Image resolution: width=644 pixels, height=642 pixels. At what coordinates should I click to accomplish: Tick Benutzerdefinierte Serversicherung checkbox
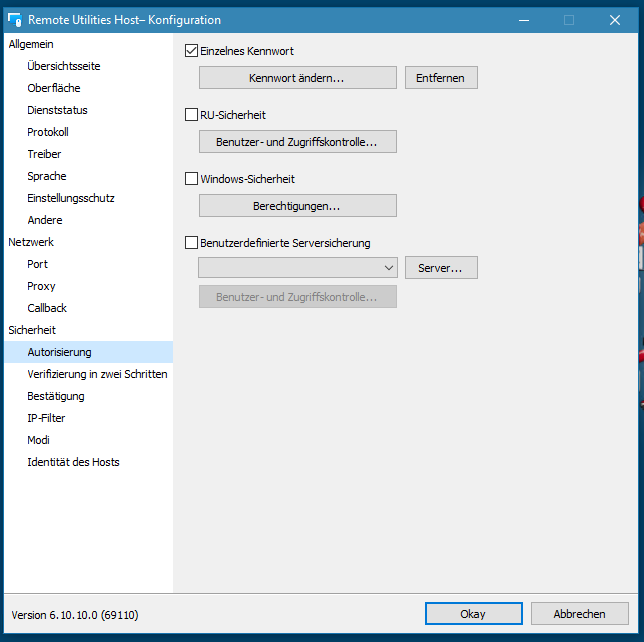pos(192,242)
